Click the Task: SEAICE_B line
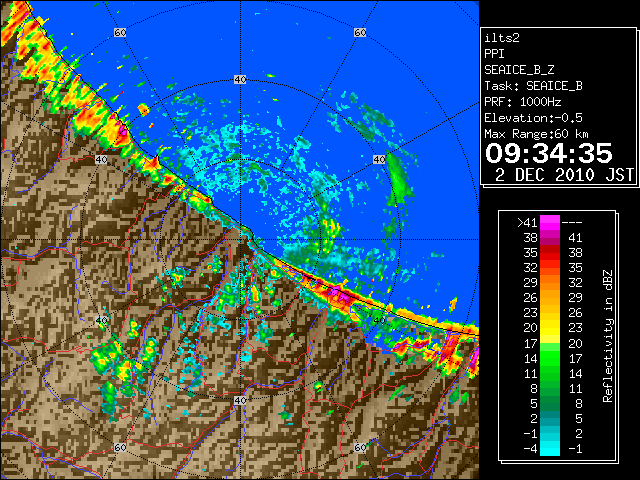 [x=533, y=86]
